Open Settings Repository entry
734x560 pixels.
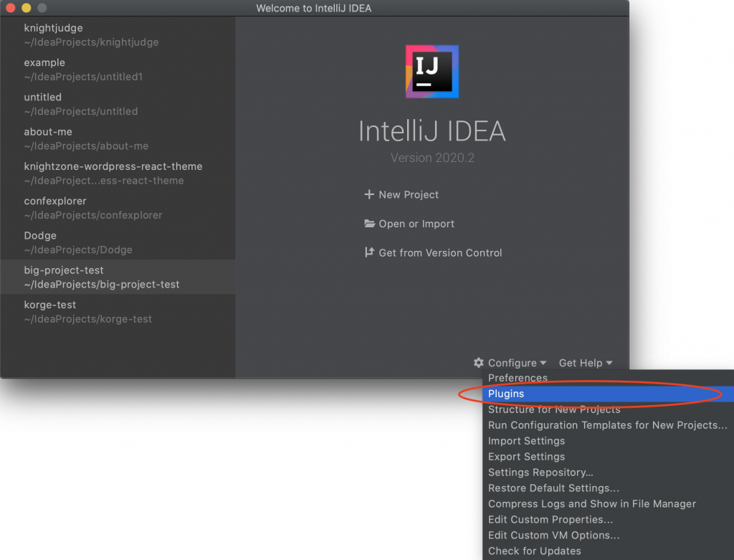pyautogui.click(x=608, y=473)
